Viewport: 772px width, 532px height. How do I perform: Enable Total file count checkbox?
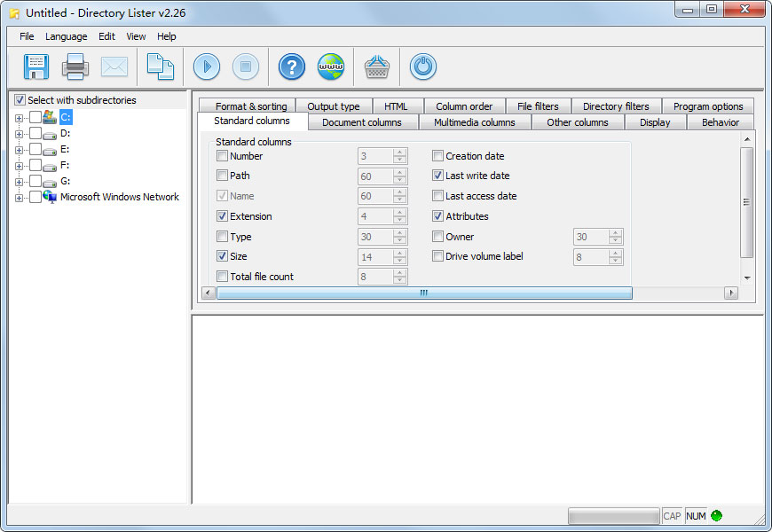click(x=222, y=277)
